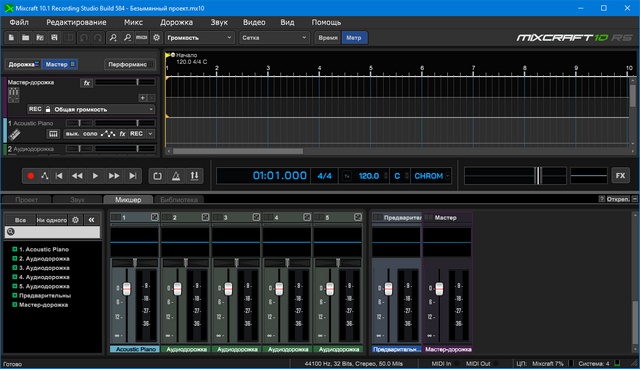
Task: Open the Сетка snap dropdown
Action: (x=274, y=38)
